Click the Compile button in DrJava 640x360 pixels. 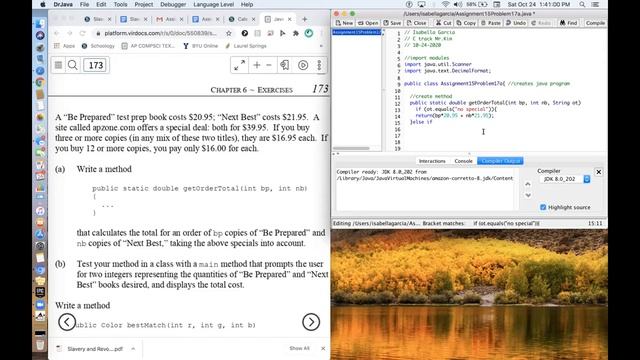(595, 23)
